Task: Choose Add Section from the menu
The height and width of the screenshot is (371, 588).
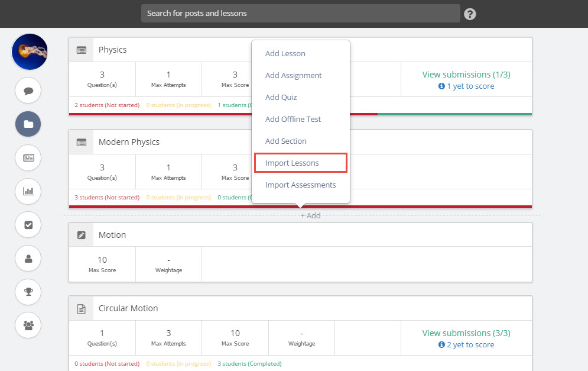Action: [x=286, y=141]
